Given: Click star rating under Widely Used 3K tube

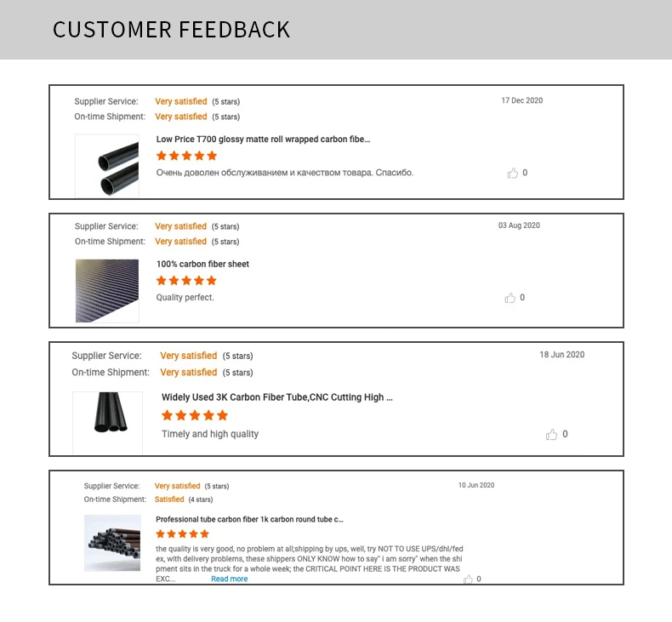Looking at the screenshot, I should [x=195, y=415].
